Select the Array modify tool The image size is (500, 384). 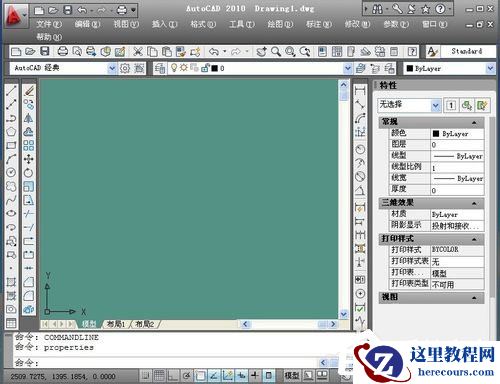[29, 145]
